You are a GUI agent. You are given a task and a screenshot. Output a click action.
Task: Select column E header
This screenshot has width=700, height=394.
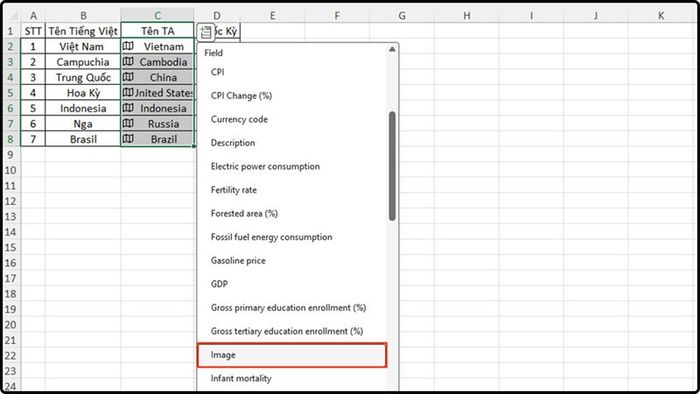coord(272,16)
